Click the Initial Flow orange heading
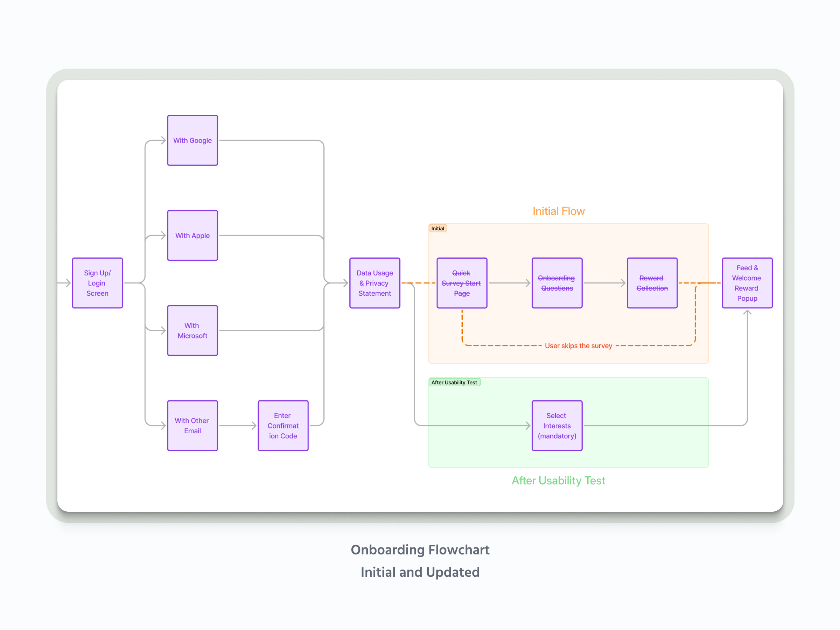The width and height of the screenshot is (840, 630). coord(558,211)
